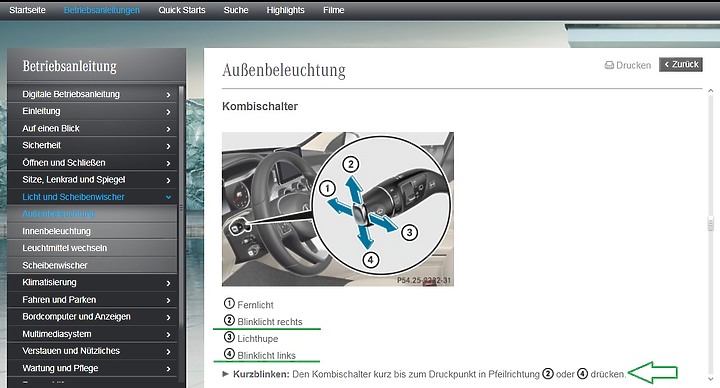
Task: Expand Bordcomputer und Anzeigen chevron
Action: click(169, 317)
